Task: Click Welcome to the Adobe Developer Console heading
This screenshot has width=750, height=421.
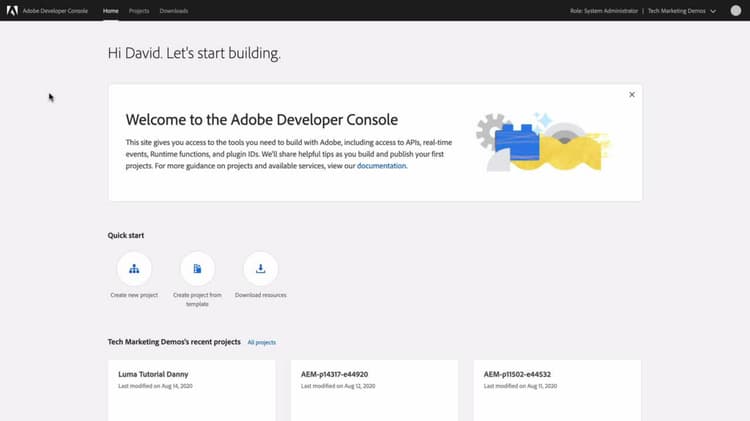Action: point(262,120)
